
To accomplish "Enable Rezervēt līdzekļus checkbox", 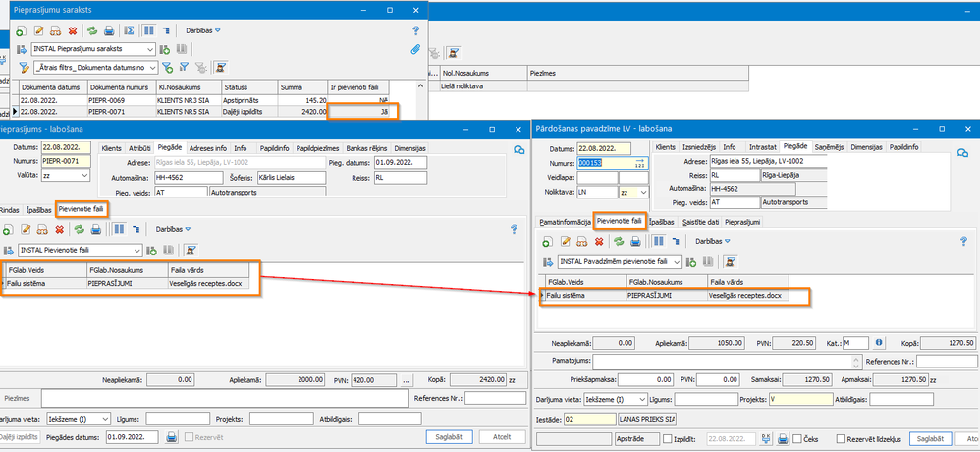I will [x=841, y=439].
